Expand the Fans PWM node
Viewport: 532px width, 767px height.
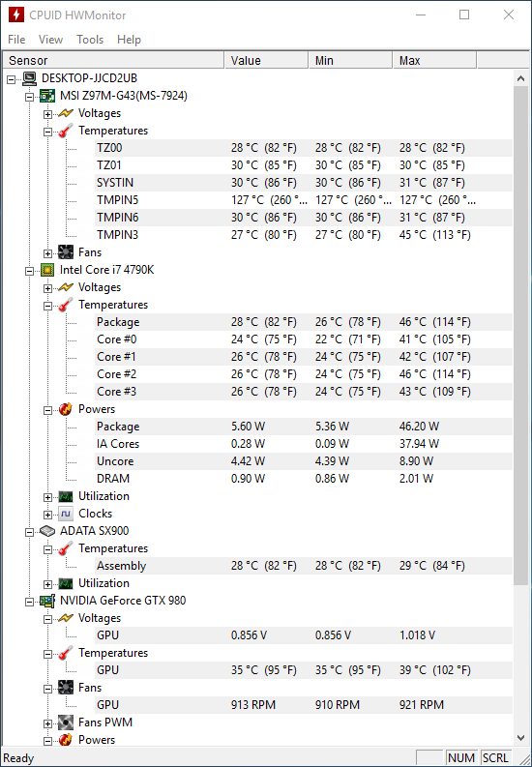pos(47,723)
